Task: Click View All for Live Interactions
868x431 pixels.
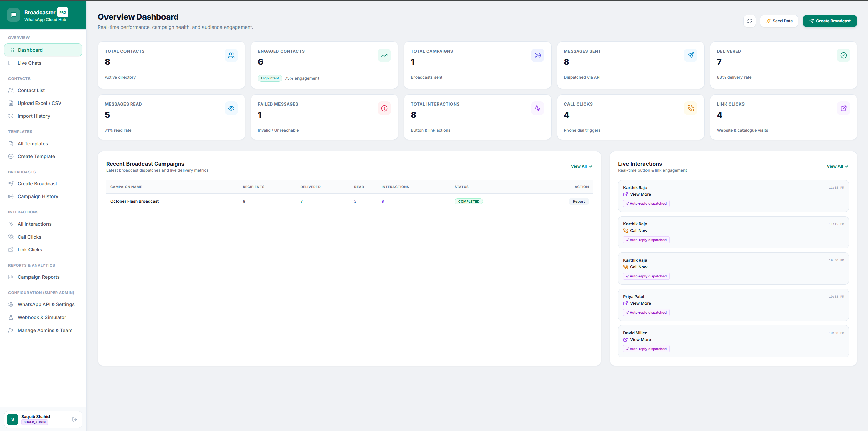Action: click(x=837, y=166)
